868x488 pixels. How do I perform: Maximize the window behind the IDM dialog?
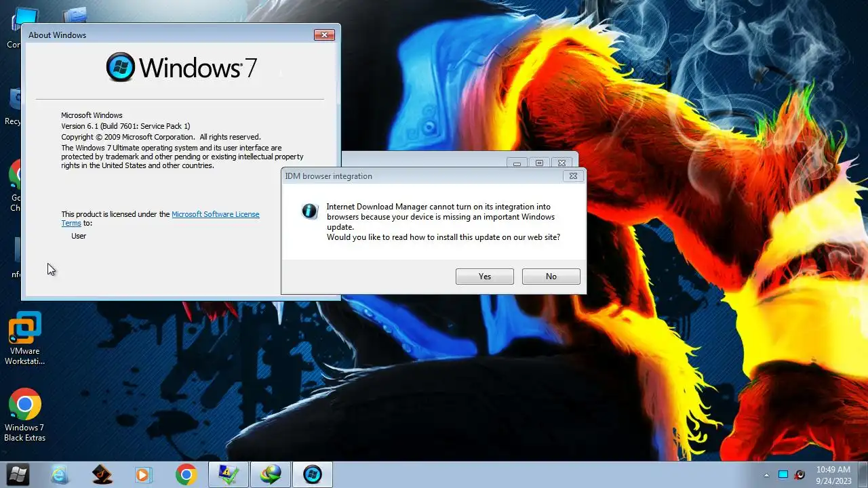tap(539, 163)
